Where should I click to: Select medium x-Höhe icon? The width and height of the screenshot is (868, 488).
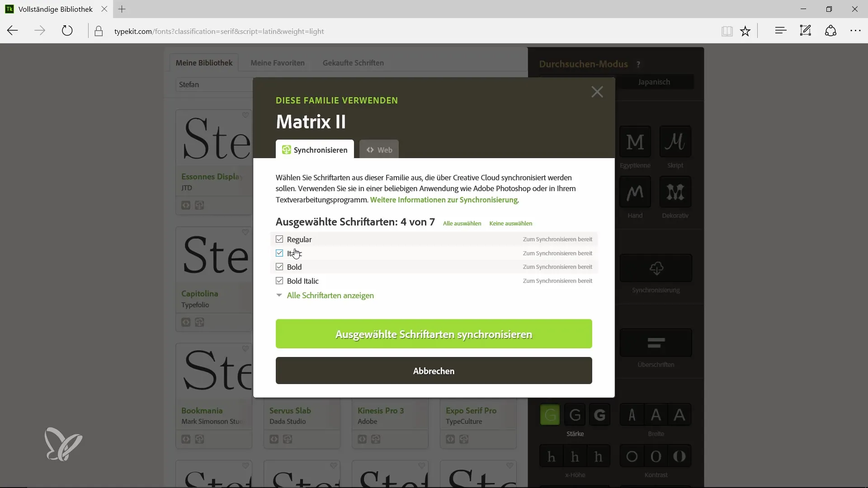pyautogui.click(x=575, y=456)
